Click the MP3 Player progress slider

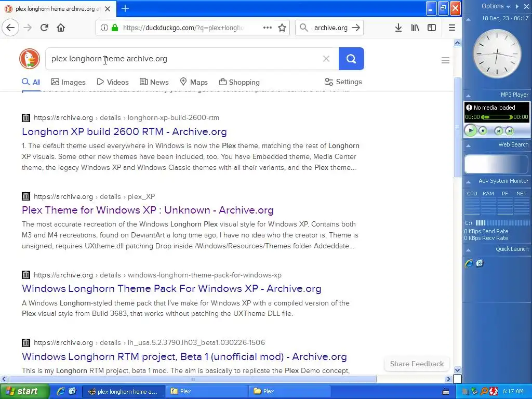coord(497,117)
